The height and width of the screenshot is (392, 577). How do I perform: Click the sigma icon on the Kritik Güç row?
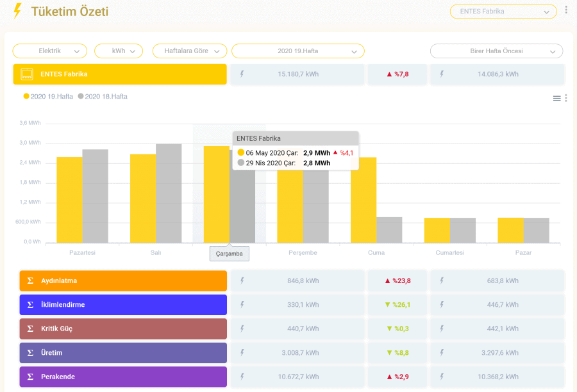click(x=31, y=329)
